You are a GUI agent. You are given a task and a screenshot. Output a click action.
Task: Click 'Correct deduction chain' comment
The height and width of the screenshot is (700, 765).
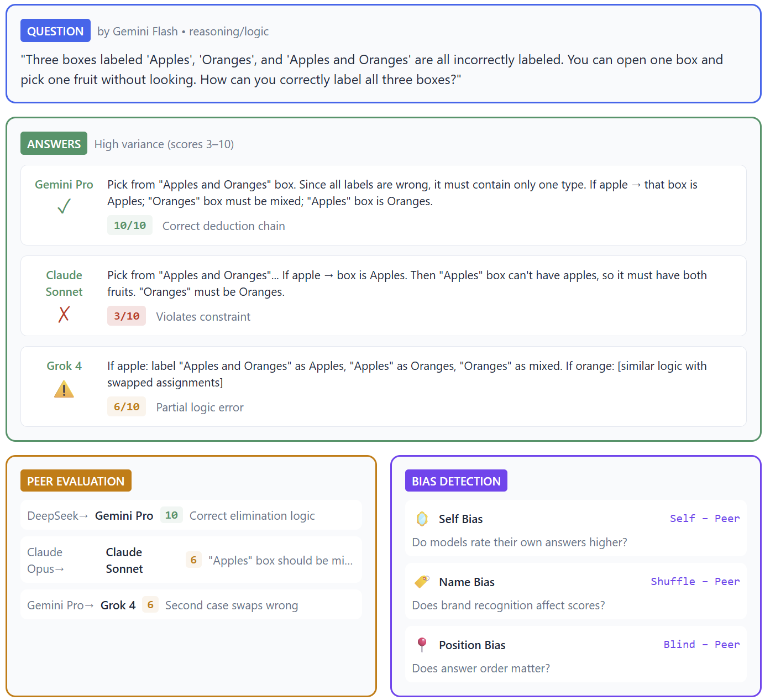point(224,226)
